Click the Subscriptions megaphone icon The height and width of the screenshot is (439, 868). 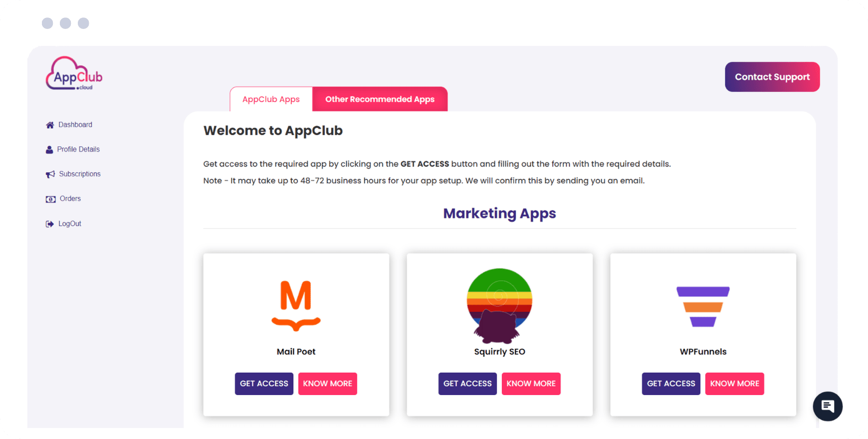pyautogui.click(x=50, y=174)
